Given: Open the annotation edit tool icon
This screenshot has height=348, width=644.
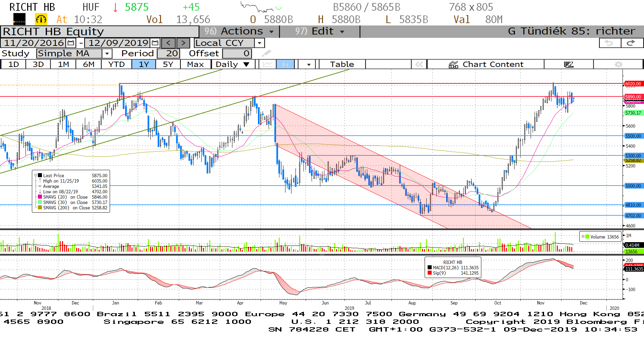Looking at the screenshot, I should click(x=569, y=64).
